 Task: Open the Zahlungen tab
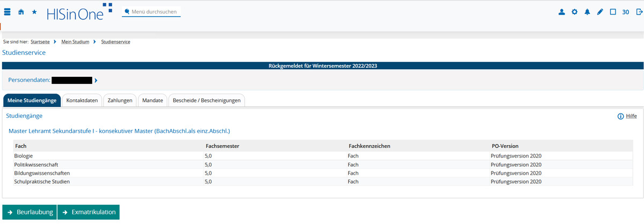[x=120, y=100]
